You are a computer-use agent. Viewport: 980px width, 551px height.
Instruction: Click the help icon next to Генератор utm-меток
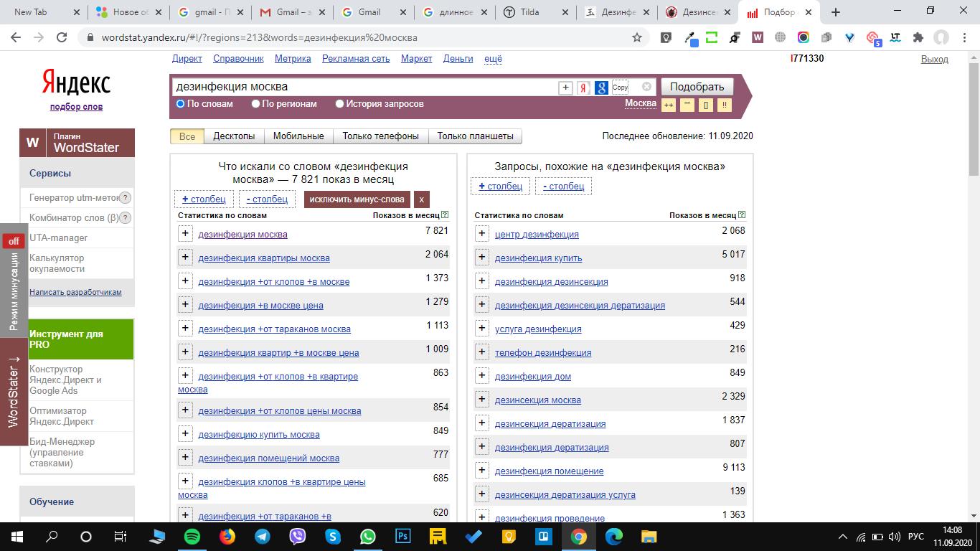(125, 197)
